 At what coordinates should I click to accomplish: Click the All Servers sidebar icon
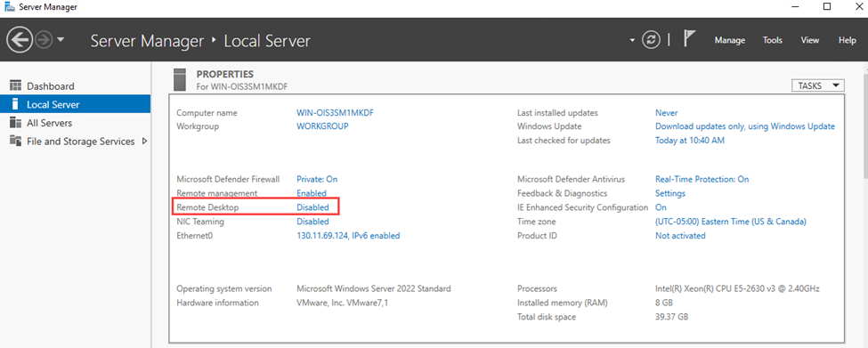point(15,123)
